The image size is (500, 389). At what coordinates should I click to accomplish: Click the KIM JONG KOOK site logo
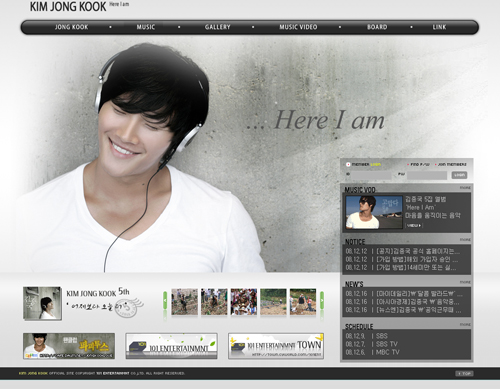[x=68, y=7]
